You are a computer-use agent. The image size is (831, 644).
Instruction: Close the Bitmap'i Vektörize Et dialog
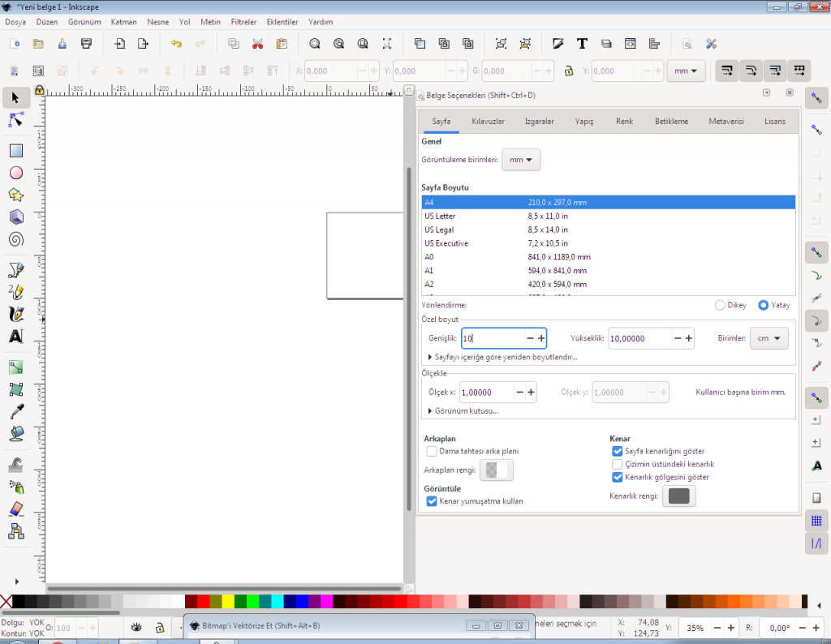[x=519, y=625]
